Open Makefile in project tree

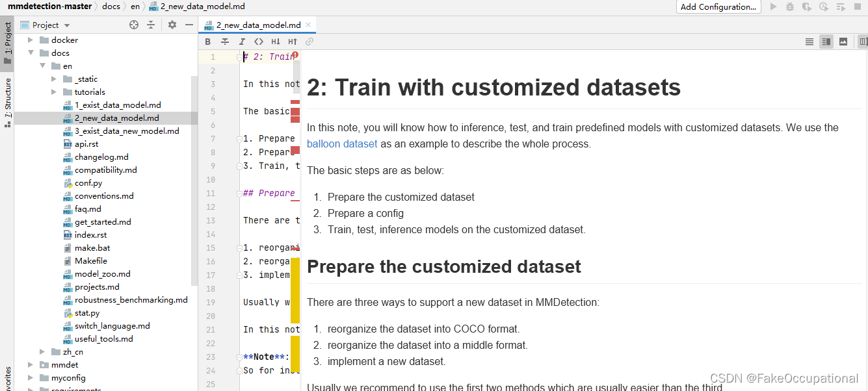90,260
